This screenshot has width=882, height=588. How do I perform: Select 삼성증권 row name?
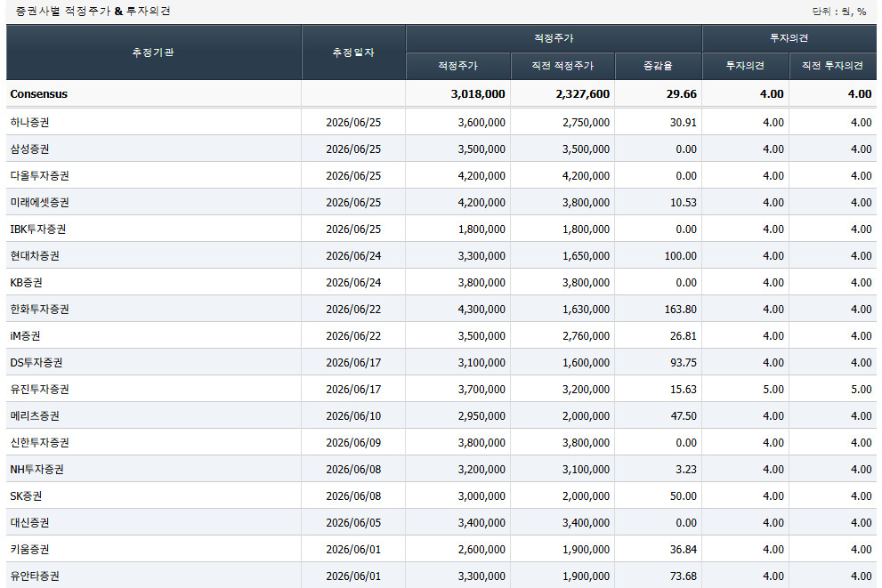pos(29,149)
